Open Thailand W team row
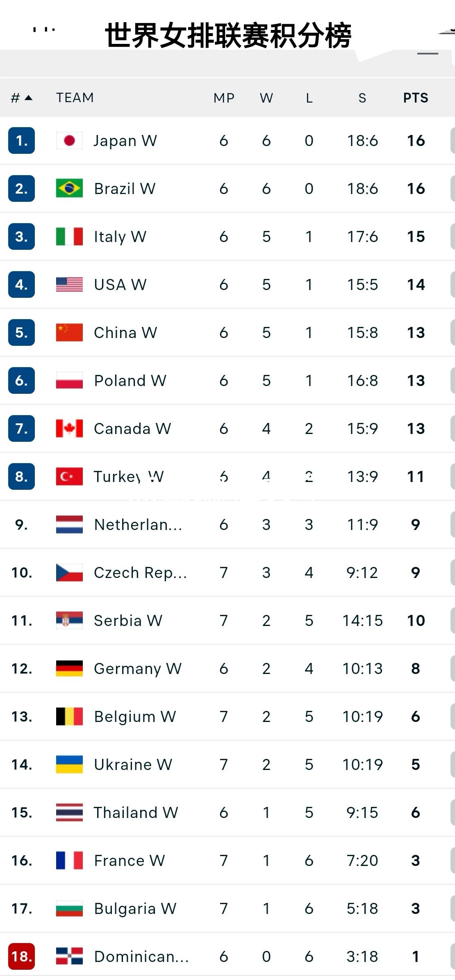Image resolution: width=455 pixels, height=980 pixels. tap(227, 812)
